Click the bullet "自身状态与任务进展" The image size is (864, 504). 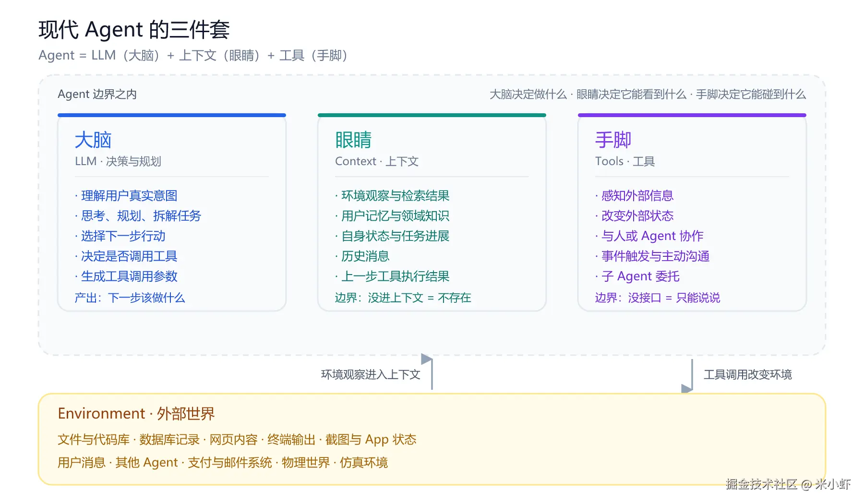392,236
